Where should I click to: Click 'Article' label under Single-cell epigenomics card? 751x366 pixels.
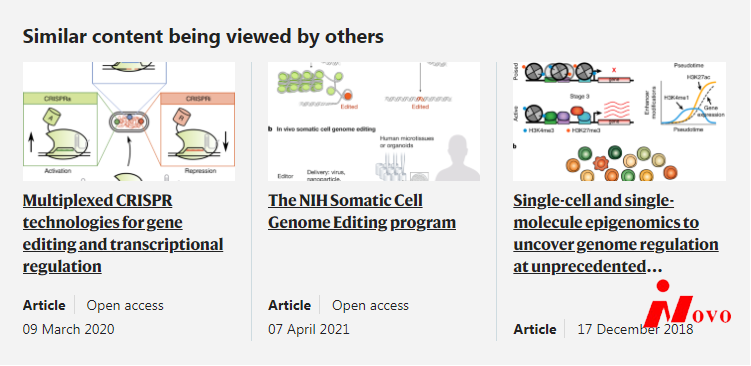(535, 329)
